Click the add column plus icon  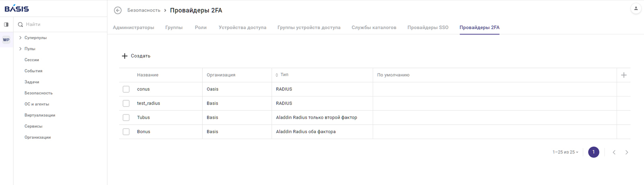(623, 75)
